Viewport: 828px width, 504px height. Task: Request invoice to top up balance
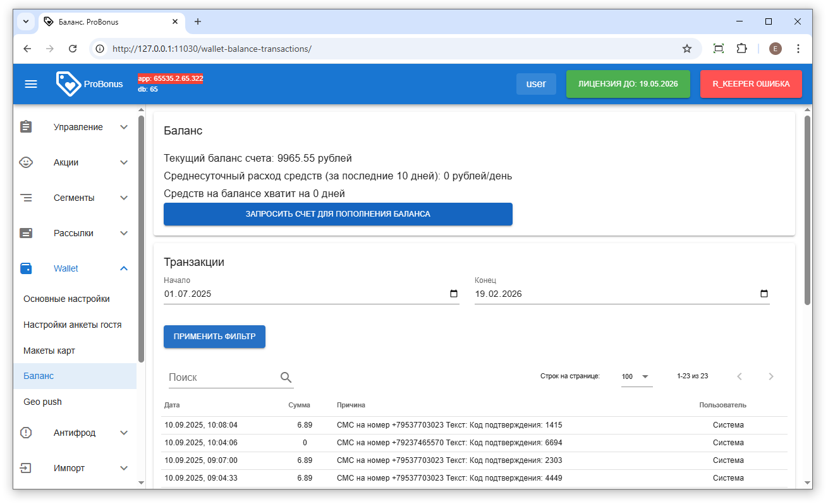pos(338,214)
